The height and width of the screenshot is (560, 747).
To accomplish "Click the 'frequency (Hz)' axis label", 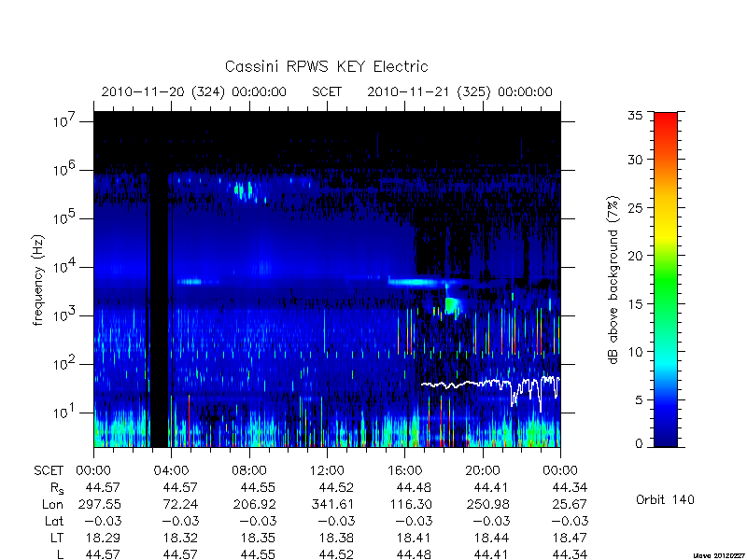I will pyautogui.click(x=38, y=280).
